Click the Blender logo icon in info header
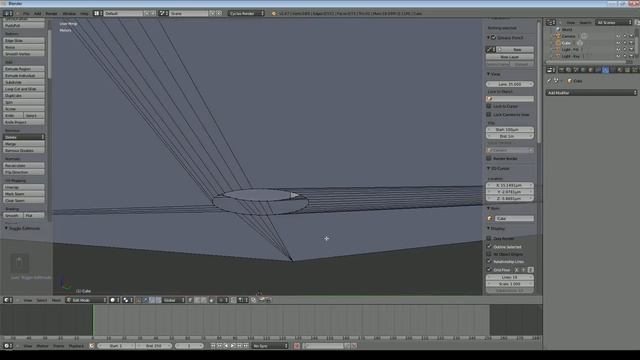The image size is (640, 360). point(273,13)
